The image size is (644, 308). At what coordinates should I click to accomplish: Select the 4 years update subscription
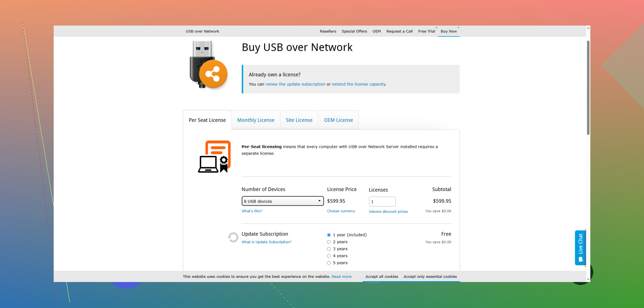(329, 256)
